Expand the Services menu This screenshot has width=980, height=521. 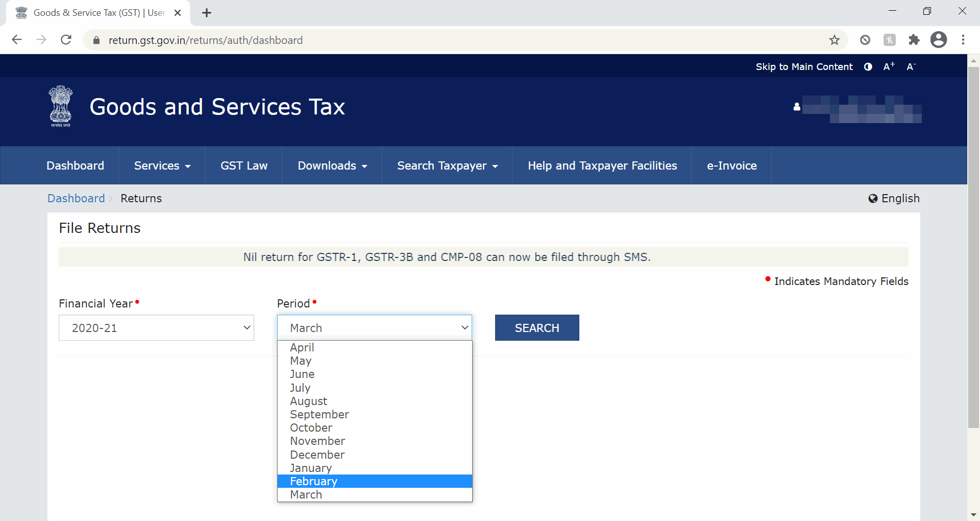click(x=162, y=165)
